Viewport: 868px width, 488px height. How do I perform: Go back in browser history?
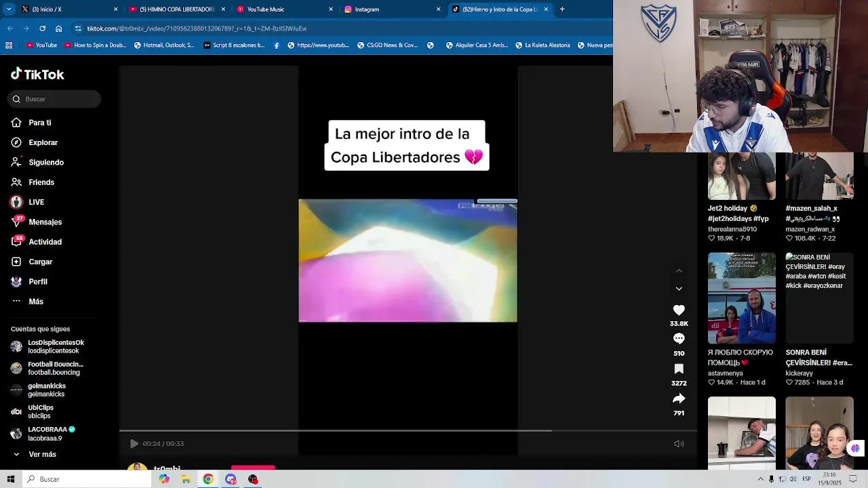coord(9,28)
